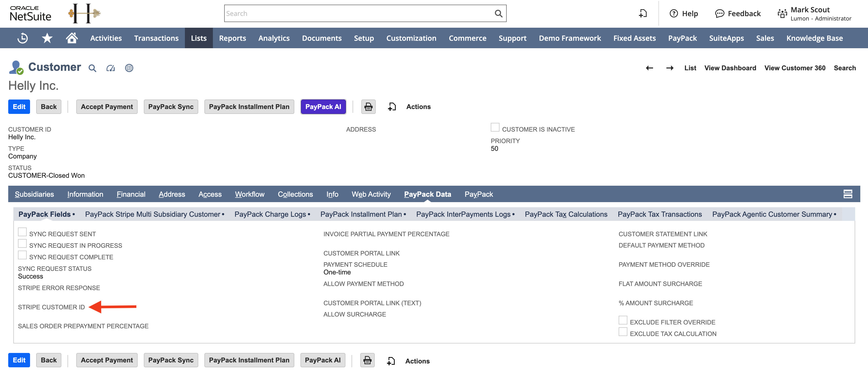This screenshot has height=375, width=868.
Task: Open the PayPack menu in navigation bar
Action: click(x=682, y=38)
